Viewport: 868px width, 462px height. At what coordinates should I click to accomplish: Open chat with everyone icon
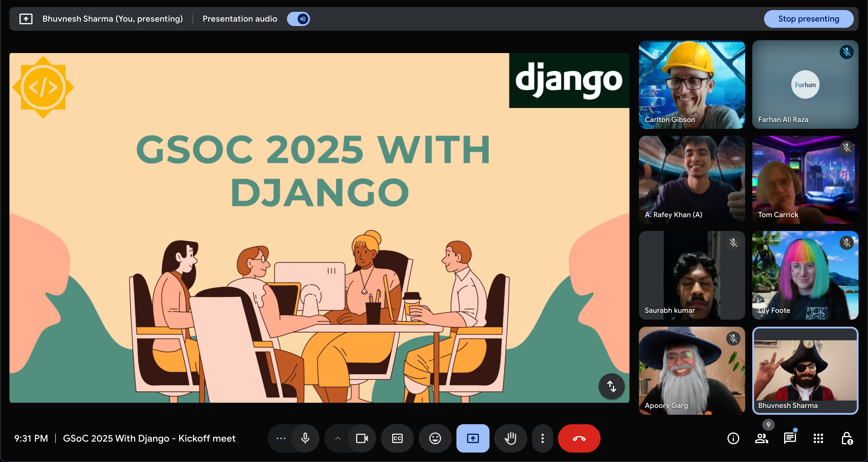tap(790, 438)
